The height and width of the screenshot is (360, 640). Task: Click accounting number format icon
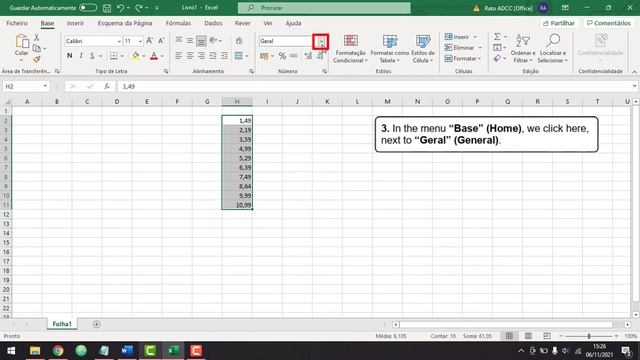[x=264, y=56]
